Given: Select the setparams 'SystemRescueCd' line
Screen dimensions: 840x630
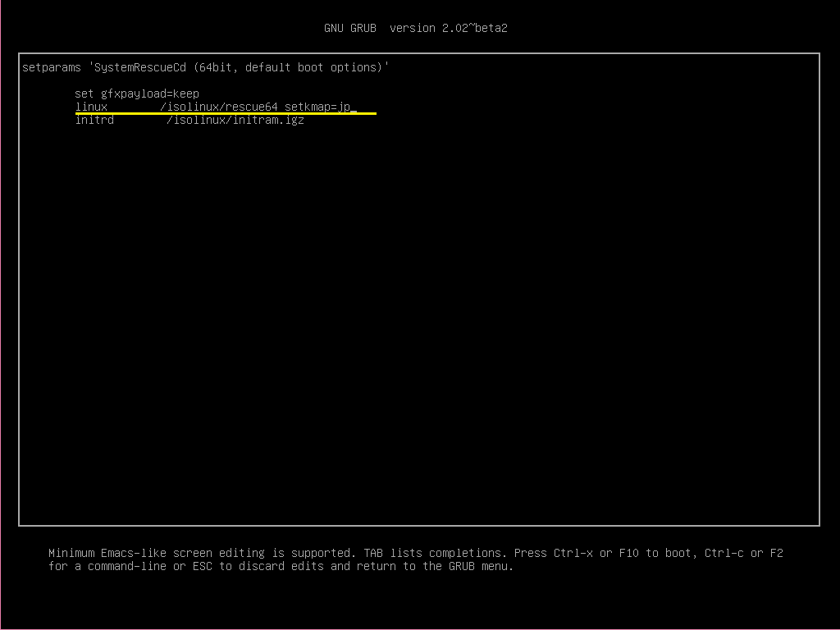Looking at the screenshot, I should coord(206,67).
